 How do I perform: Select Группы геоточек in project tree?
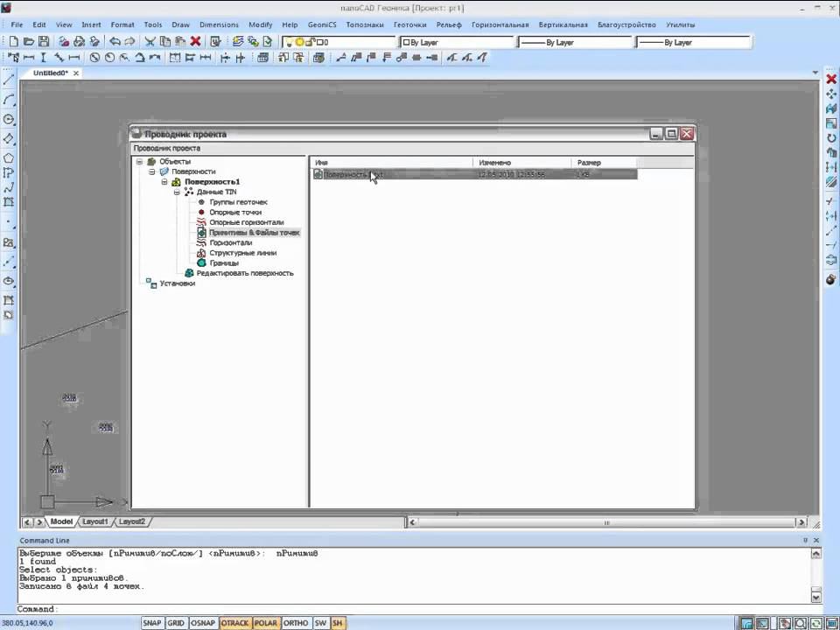(238, 202)
